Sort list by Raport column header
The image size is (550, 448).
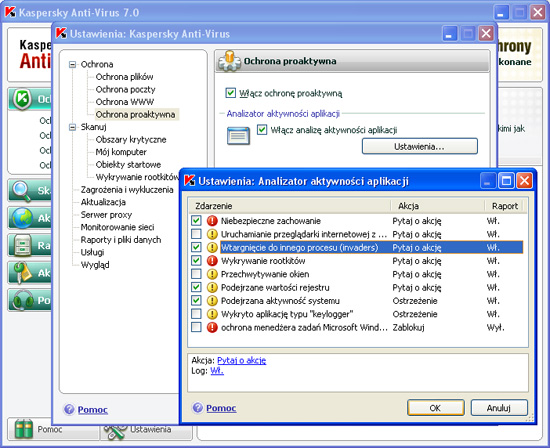[505, 206]
